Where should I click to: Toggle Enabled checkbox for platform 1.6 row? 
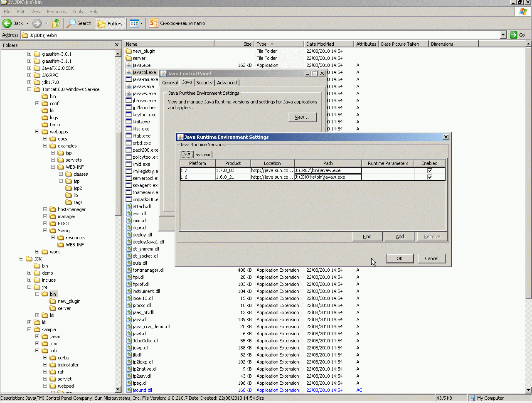tap(429, 177)
